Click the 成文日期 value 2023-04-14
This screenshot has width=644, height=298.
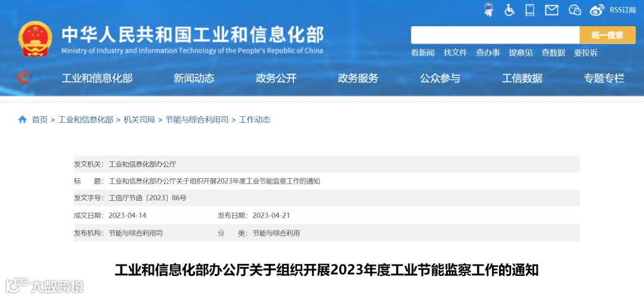click(x=128, y=216)
